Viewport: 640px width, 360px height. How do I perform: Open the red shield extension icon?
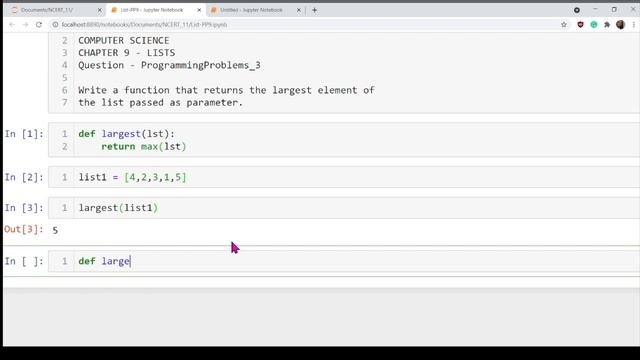pyautogui.click(x=580, y=24)
